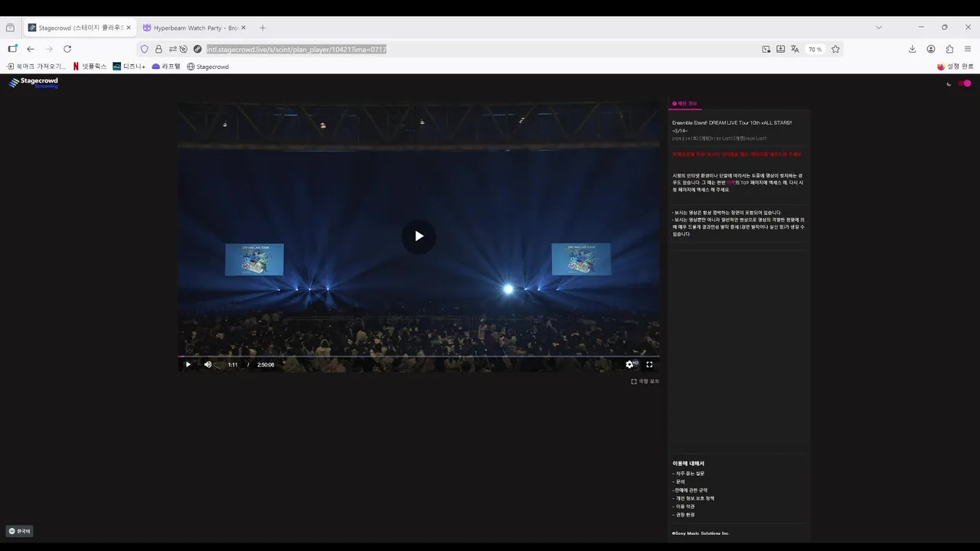This screenshot has height=551, width=980.
Task: Close the Stagecrowd browser tab
Action: click(x=128, y=28)
